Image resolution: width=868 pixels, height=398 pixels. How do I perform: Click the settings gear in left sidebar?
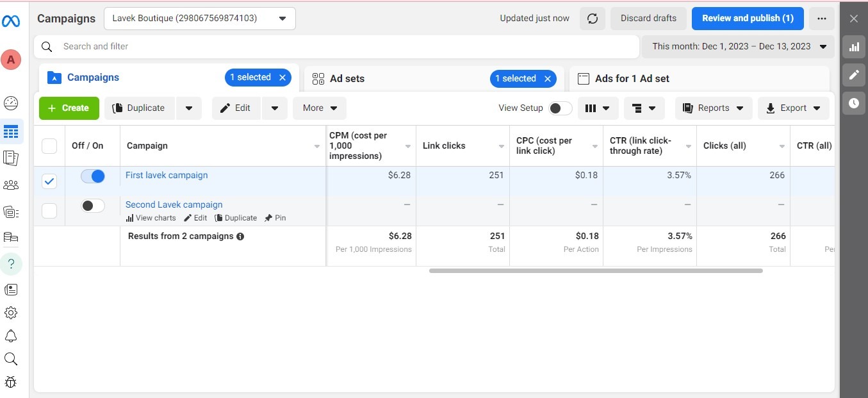pyautogui.click(x=11, y=313)
